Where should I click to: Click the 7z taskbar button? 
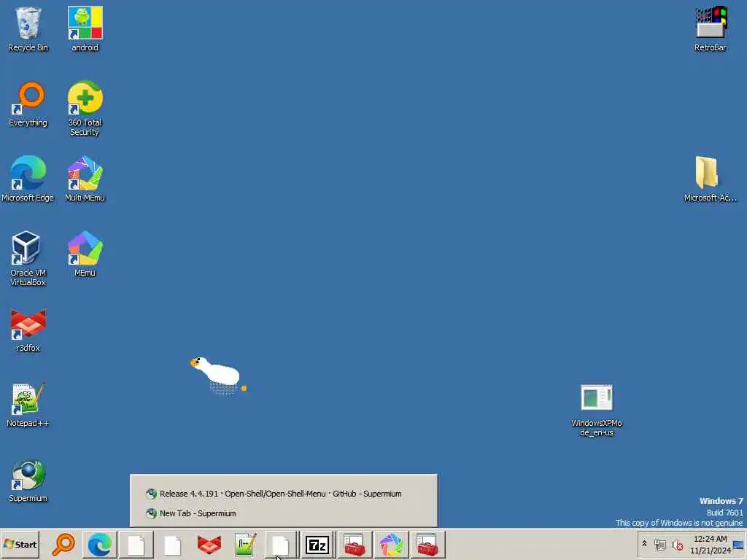tap(317, 544)
